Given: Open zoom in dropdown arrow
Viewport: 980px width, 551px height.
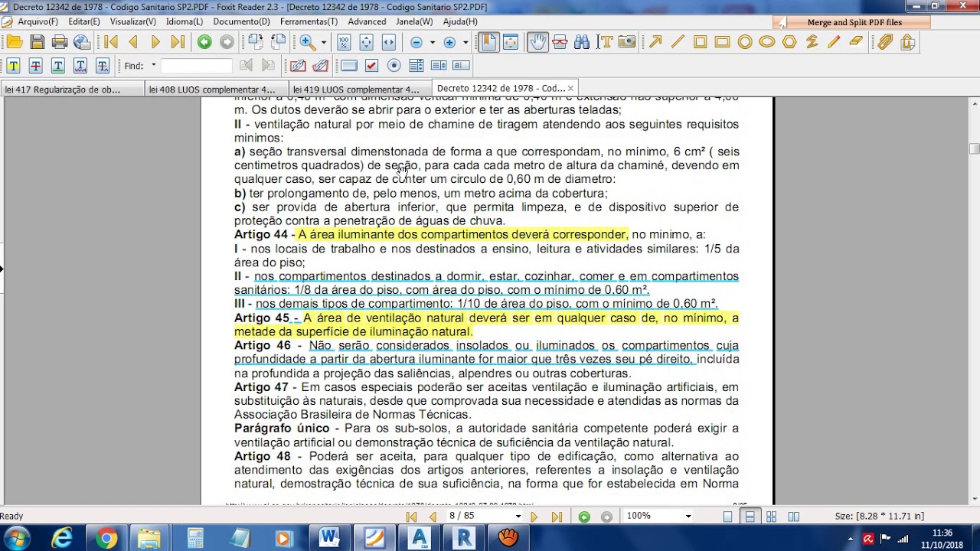Looking at the screenshot, I should point(465,43).
